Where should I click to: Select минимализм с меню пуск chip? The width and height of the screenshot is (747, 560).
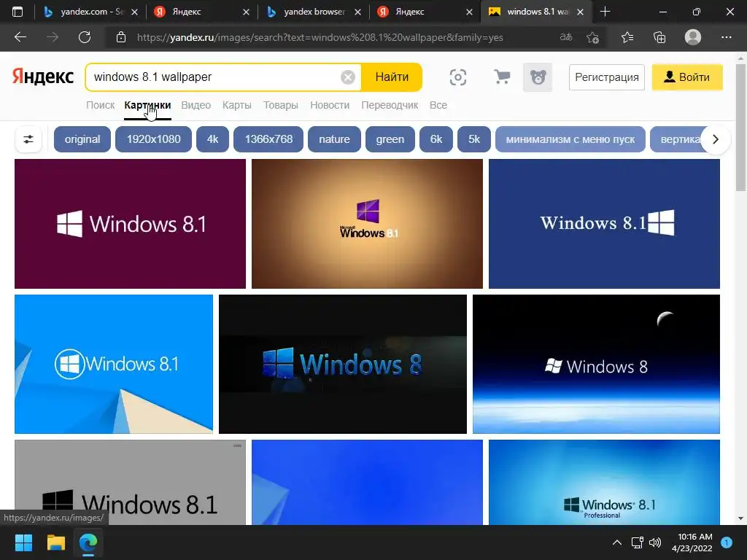pos(570,139)
